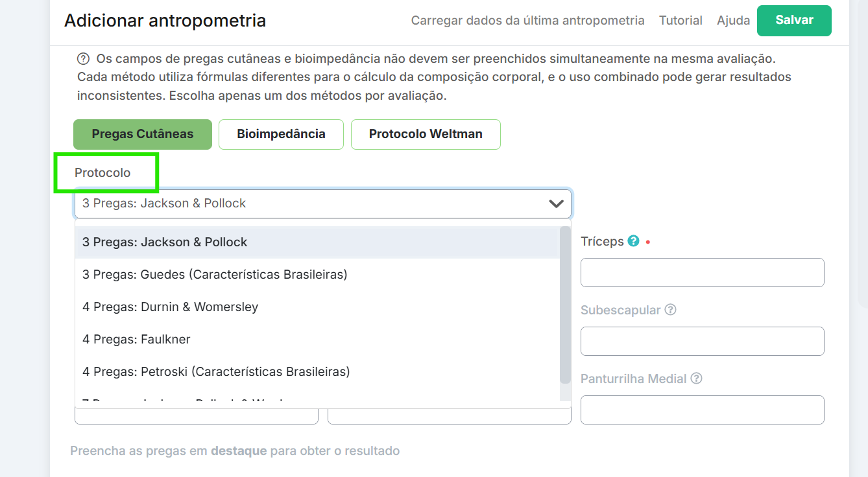Switch to Pregas Cutâneas tab
The image size is (868, 477).
point(143,134)
